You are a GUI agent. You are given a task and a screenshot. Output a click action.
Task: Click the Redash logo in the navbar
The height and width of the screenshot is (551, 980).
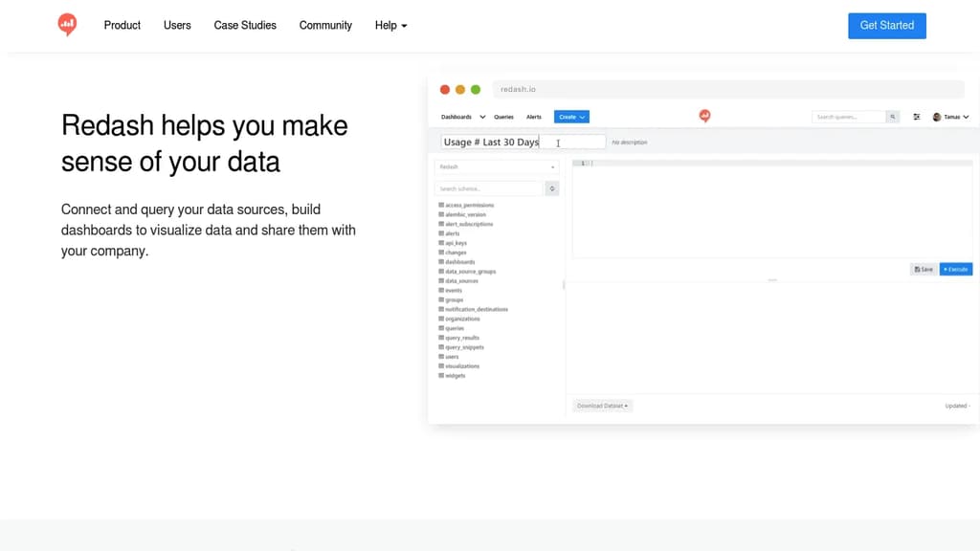coord(704,115)
